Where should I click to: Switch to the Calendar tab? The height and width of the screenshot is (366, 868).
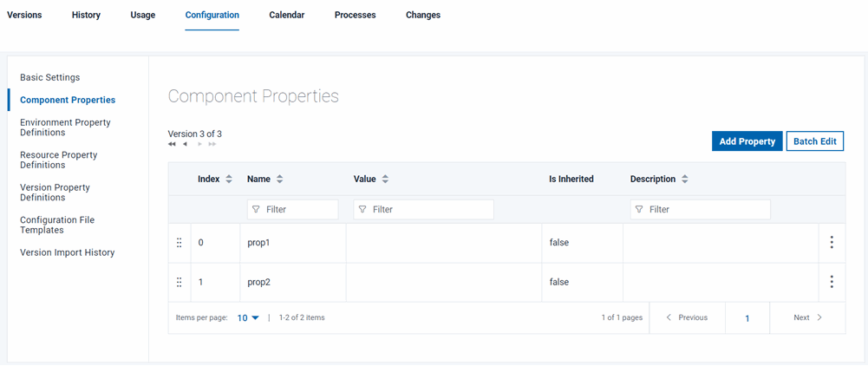(286, 15)
